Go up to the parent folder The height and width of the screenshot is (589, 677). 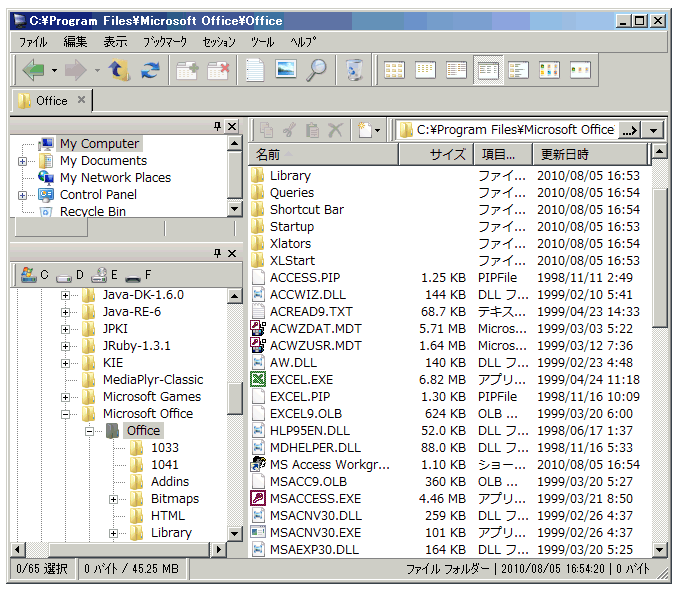(x=119, y=70)
